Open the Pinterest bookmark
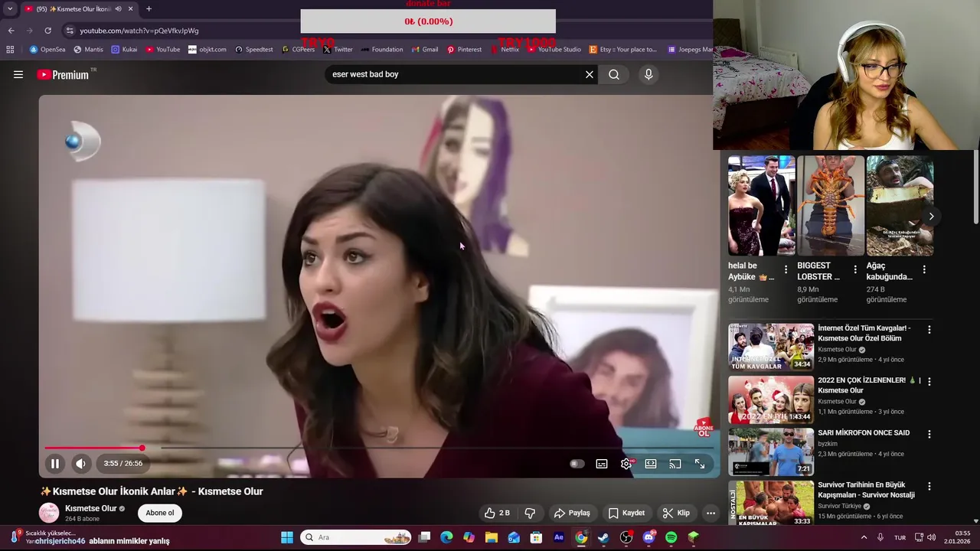 point(464,50)
